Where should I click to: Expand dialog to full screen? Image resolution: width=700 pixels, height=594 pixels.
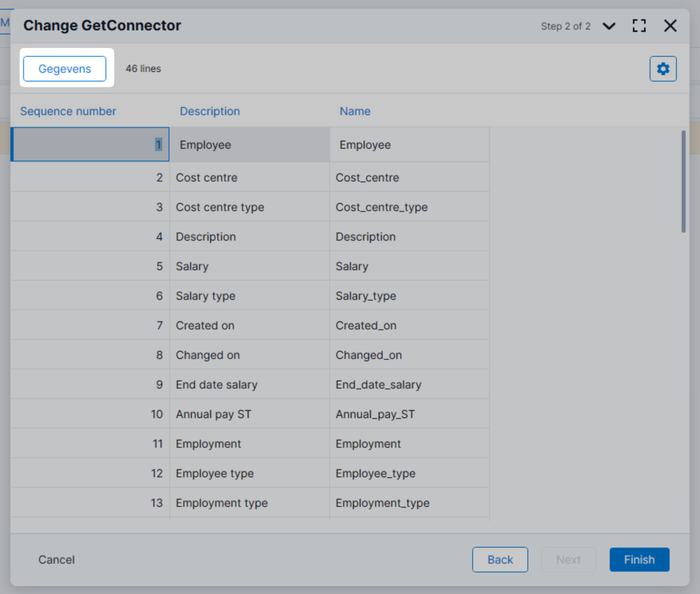pos(639,26)
